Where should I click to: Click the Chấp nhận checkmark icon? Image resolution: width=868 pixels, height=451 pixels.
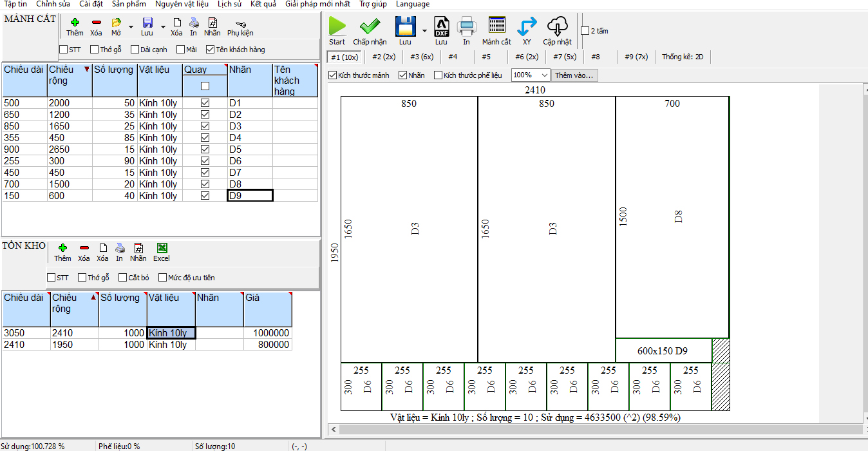[x=370, y=27]
